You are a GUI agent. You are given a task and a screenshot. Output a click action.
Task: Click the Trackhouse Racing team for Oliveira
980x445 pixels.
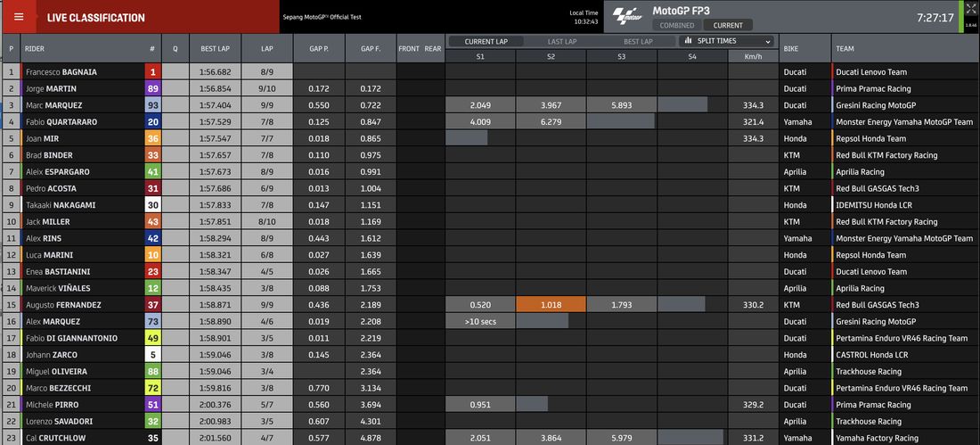click(868, 371)
